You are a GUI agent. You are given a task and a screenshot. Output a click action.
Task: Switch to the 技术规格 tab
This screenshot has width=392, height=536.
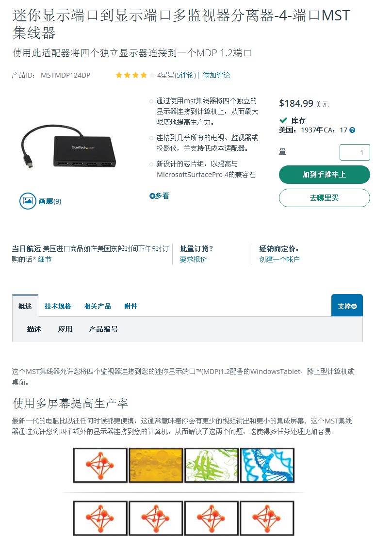(58, 306)
